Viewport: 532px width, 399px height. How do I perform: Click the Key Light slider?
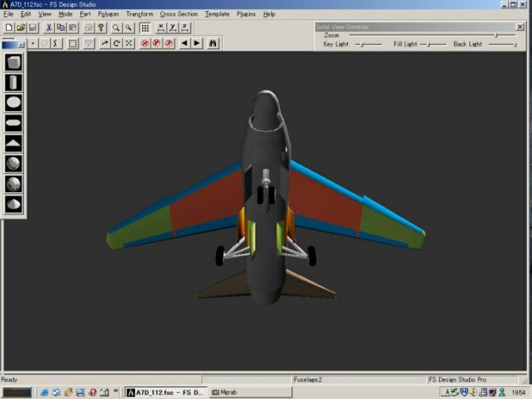[x=369, y=45]
